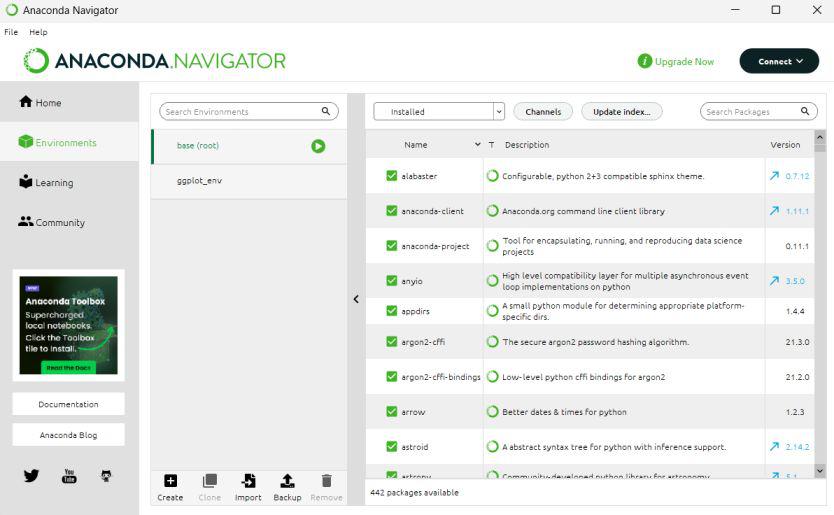This screenshot has height=515, width=834.
Task: Collapse the environments panel with left chevron
Action: coord(356,299)
